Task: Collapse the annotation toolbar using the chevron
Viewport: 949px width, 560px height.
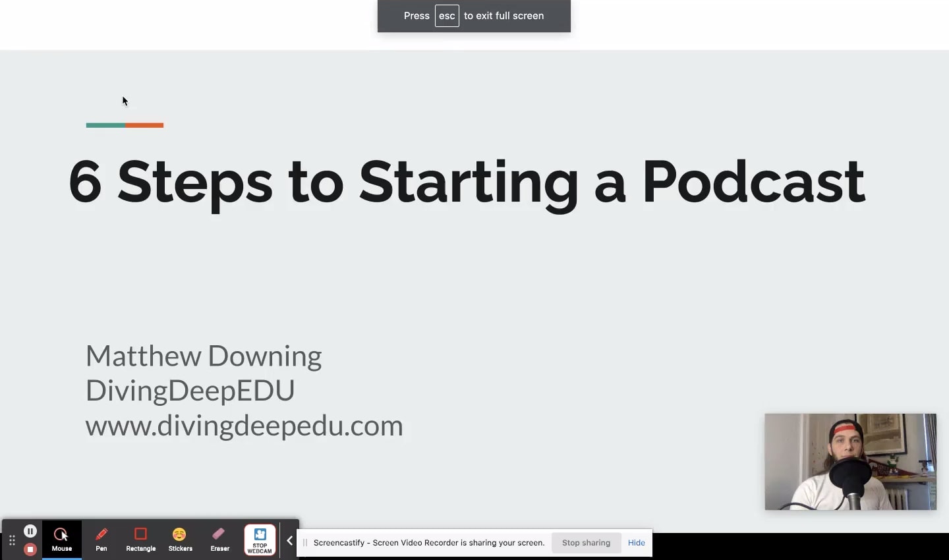Action: click(x=290, y=540)
